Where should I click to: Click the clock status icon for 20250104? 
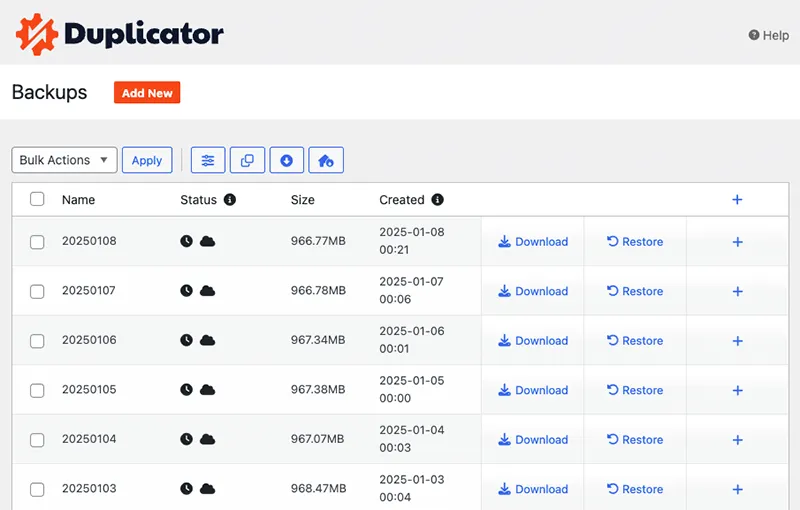tap(186, 439)
